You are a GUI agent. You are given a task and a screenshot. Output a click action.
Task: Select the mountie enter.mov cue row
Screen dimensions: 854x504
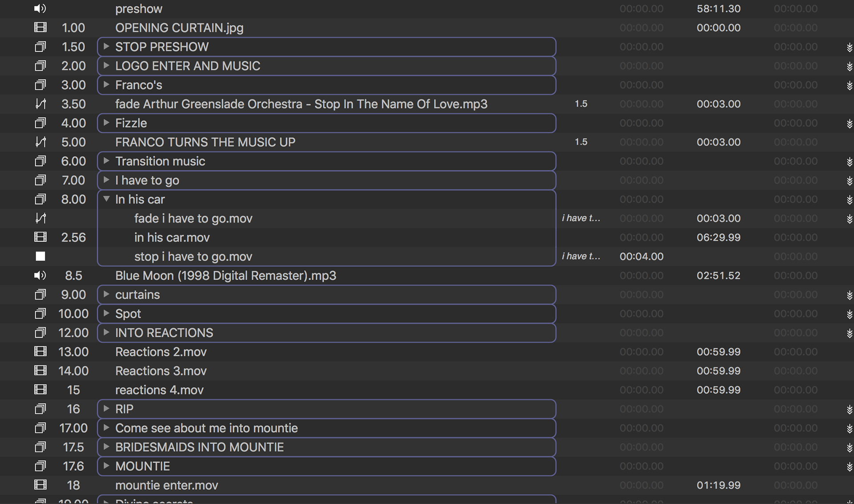166,485
